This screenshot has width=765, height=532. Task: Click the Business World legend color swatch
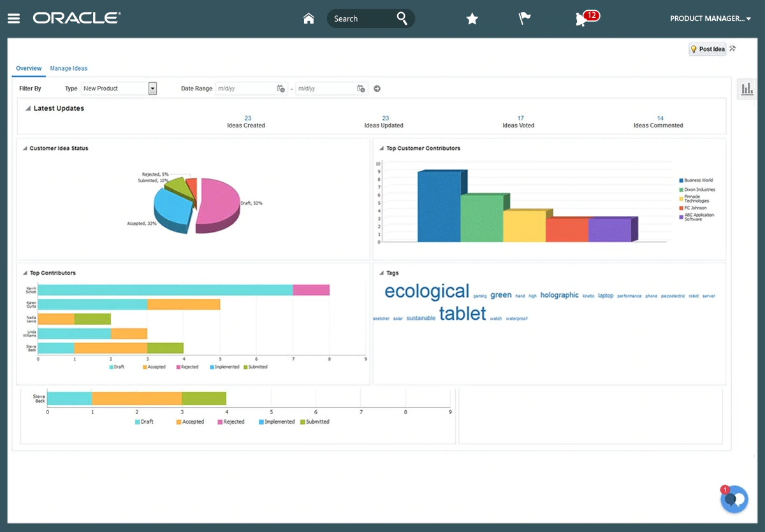681,181
